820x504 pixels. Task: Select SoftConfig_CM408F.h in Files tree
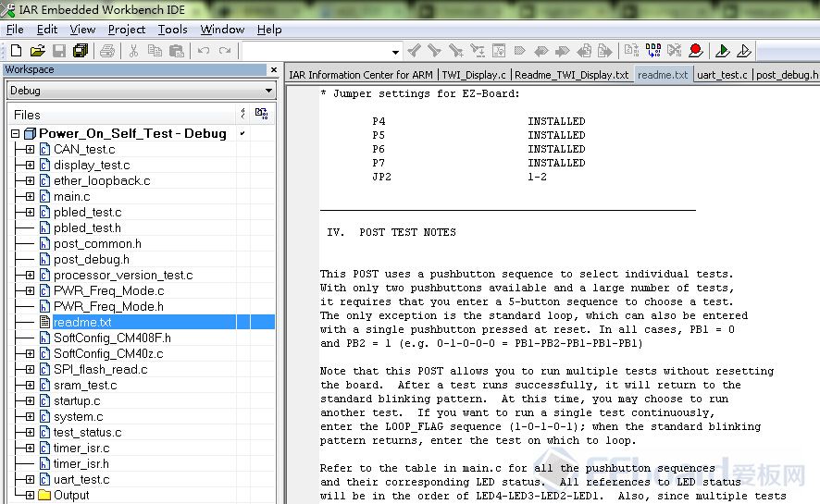112,338
